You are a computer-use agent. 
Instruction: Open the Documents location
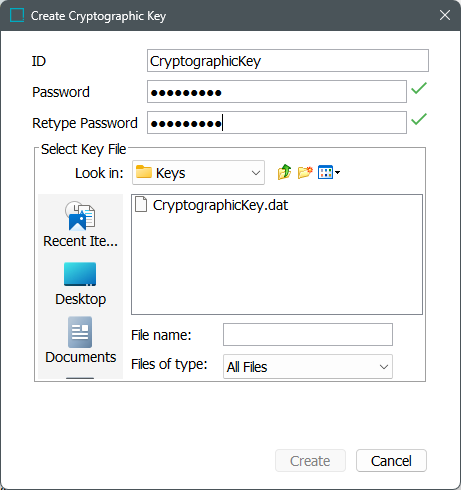coord(80,340)
